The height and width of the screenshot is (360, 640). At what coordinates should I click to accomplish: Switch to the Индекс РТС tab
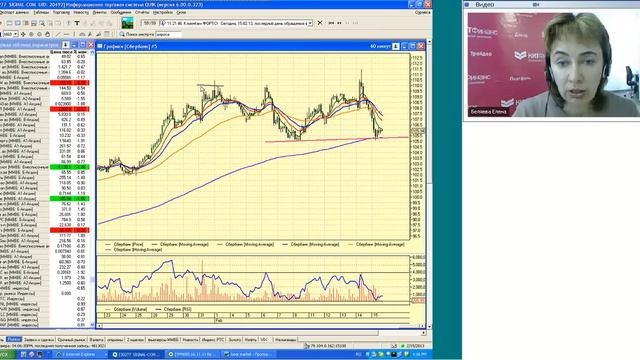pos(213,339)
